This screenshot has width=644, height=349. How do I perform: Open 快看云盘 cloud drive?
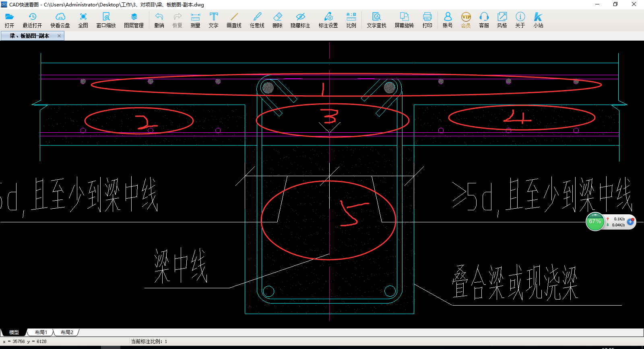pos(60,20)
